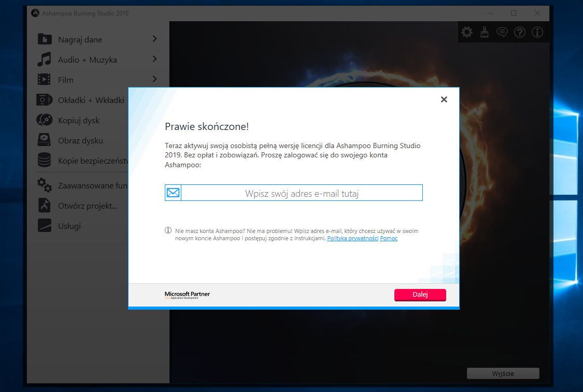This screenshot has width=583, height=392.
Task: Open settings via the gear icon
Action: click(x=466, y=32)
